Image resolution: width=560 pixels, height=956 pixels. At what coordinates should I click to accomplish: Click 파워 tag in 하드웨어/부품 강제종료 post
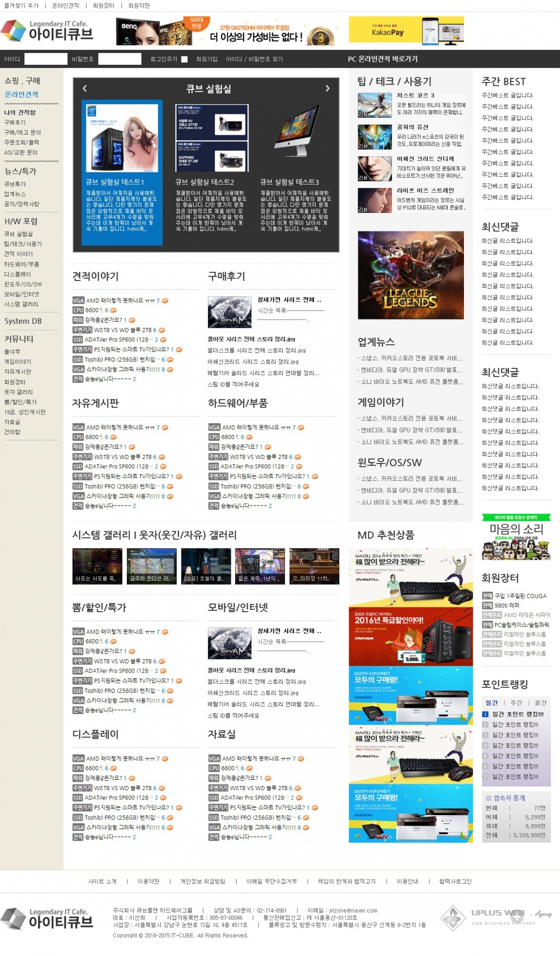click(213, 447)
